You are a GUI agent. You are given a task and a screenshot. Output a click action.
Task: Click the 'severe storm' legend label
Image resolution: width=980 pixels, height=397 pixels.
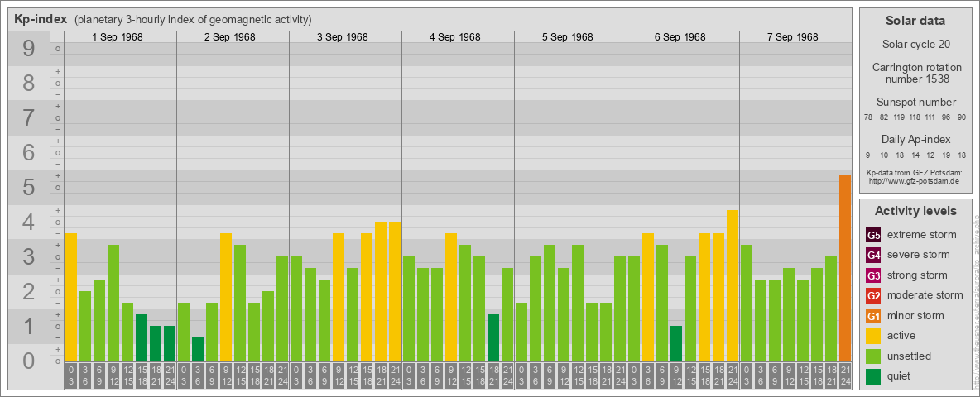(x=919, y=255)
